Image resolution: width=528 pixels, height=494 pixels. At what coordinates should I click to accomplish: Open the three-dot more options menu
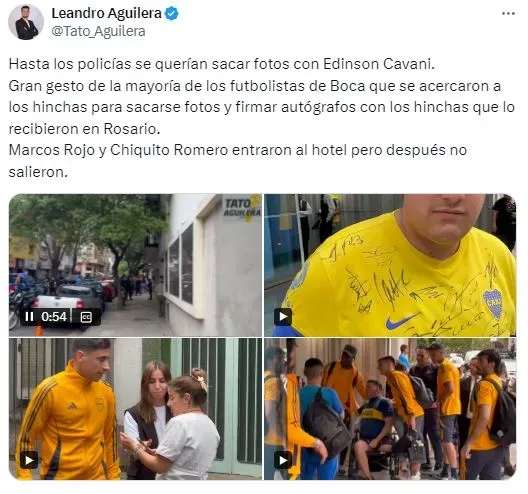pos(508,14)
